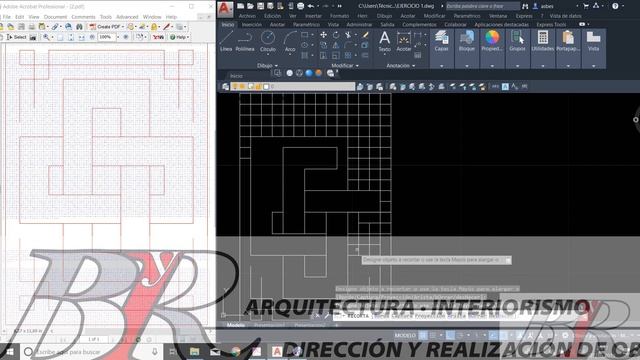The image size is (640, 360).
Task: Switch to the Modelo layout tab
Action: point(236,325)
